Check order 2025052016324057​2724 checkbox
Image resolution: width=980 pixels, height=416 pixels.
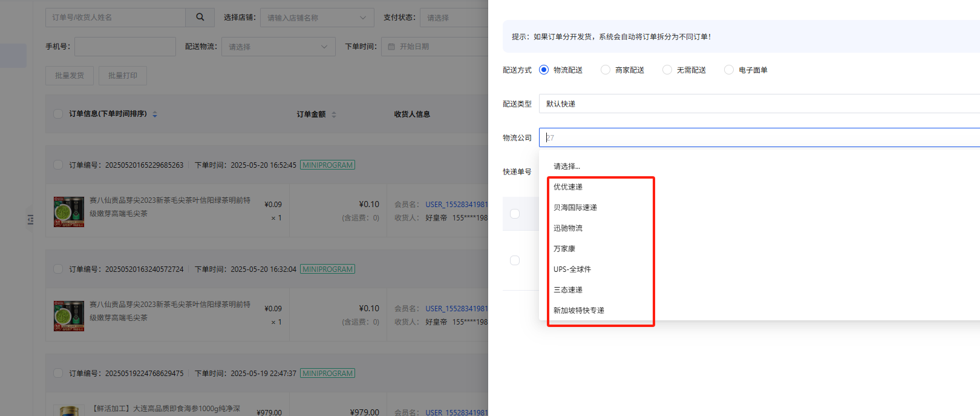(x=58, y=269)
